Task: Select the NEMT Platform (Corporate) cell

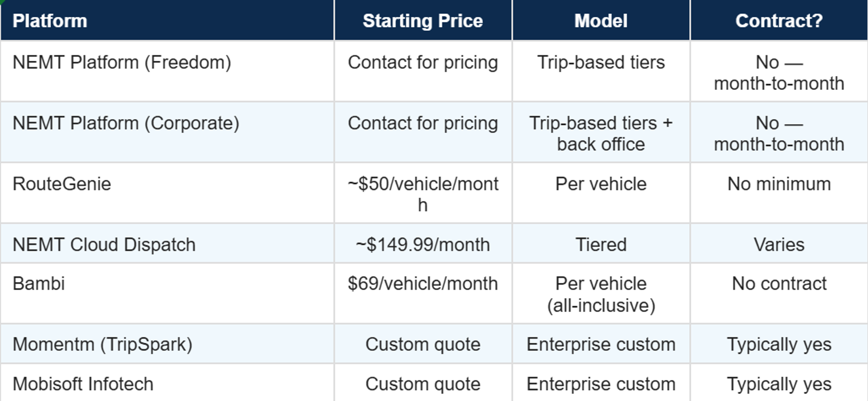Action: point(126,123)
